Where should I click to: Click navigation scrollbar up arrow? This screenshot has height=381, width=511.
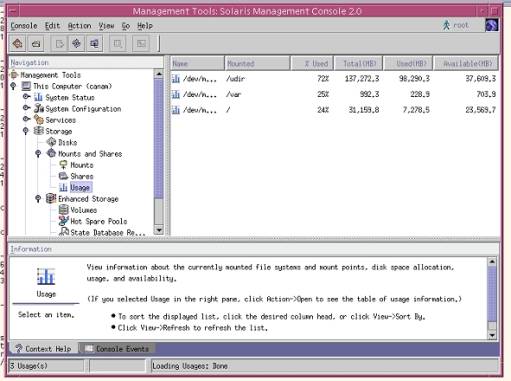[159, 74]
